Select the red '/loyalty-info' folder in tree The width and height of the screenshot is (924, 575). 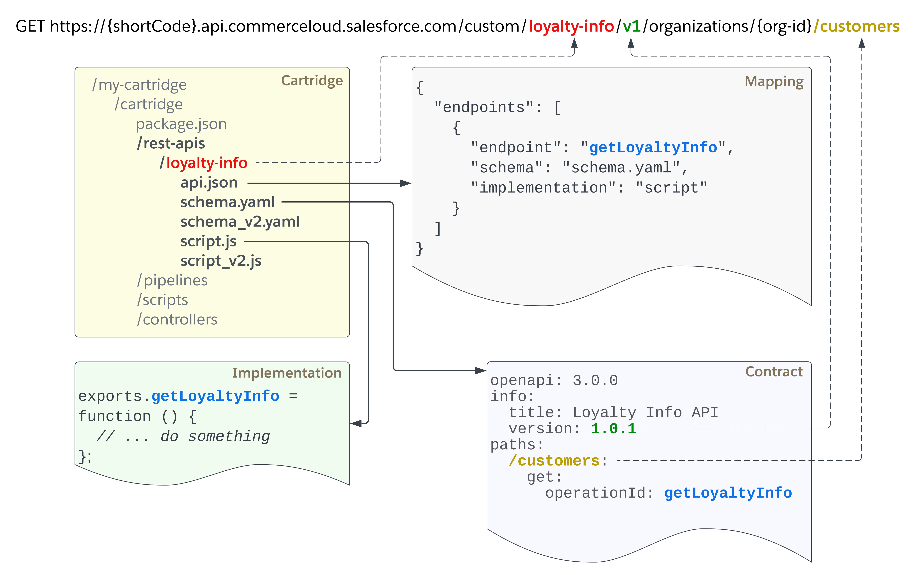tap(204, 163)
